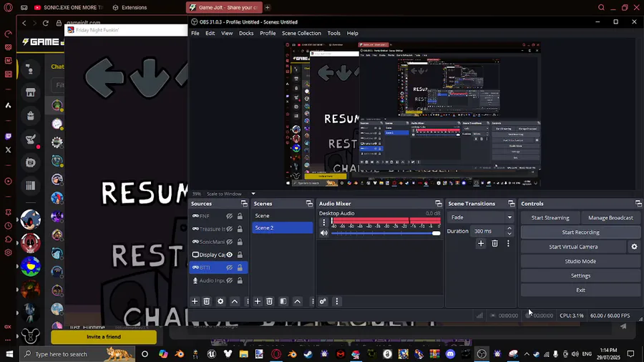Open new browser tab plus button
Viewport: 644px width, 362px height.
click(x=268, y=7)
